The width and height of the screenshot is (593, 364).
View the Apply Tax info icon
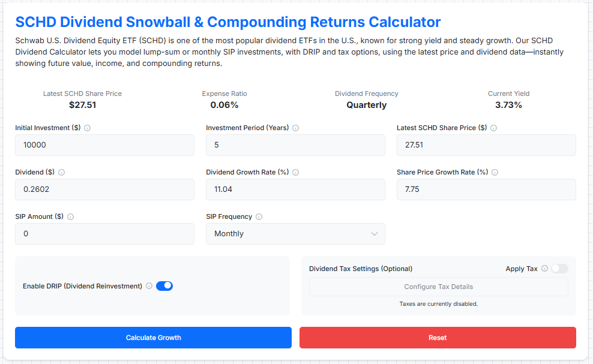point(544,269)
